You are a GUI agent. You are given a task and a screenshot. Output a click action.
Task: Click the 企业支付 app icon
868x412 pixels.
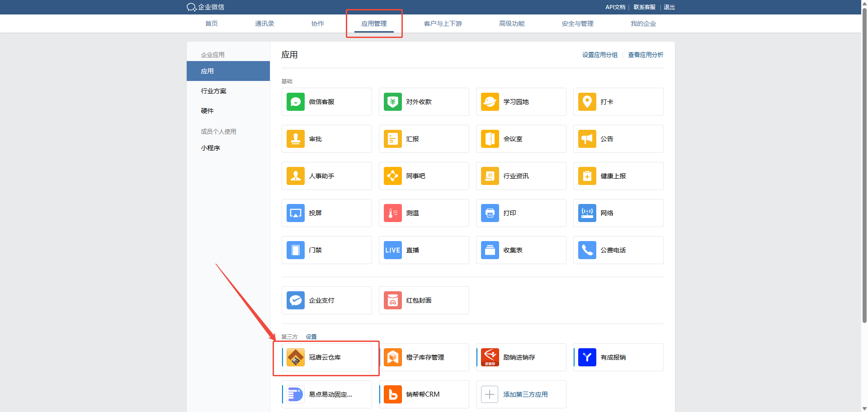[x=295, y=300]
